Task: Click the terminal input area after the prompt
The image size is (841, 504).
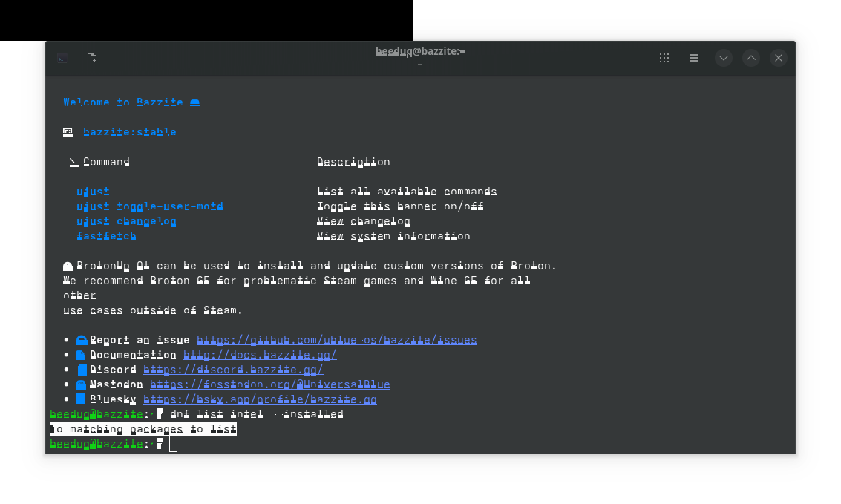Action: (x=174, y=443)
